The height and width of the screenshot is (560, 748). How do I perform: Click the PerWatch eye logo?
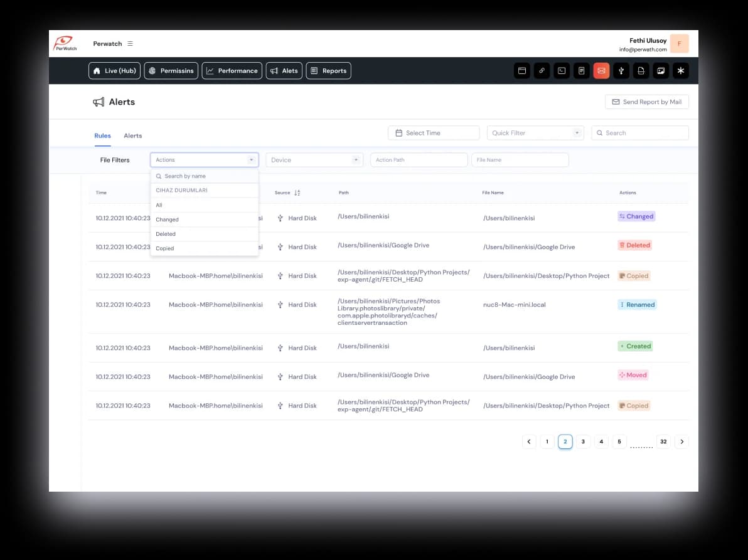click(65, 43)
